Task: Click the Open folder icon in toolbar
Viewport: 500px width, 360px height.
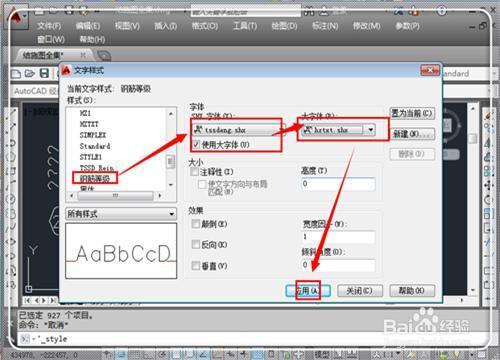Action: click(x=30, y=73)
